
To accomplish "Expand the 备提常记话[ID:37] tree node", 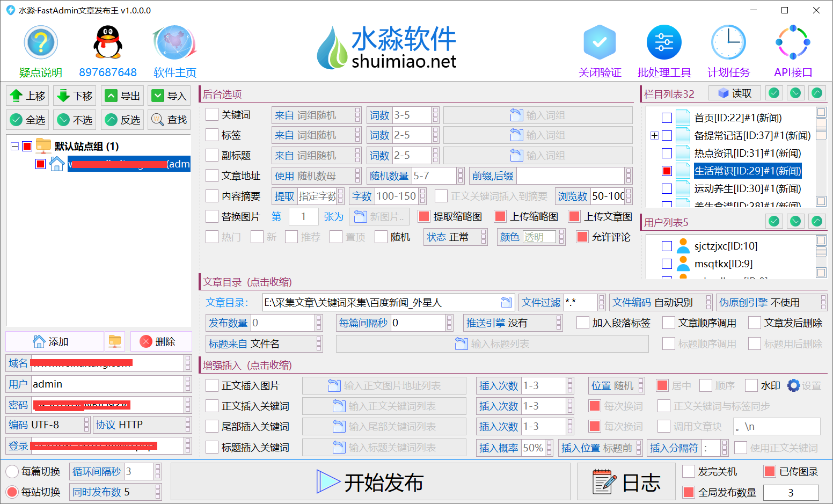I will pos(654,135).
